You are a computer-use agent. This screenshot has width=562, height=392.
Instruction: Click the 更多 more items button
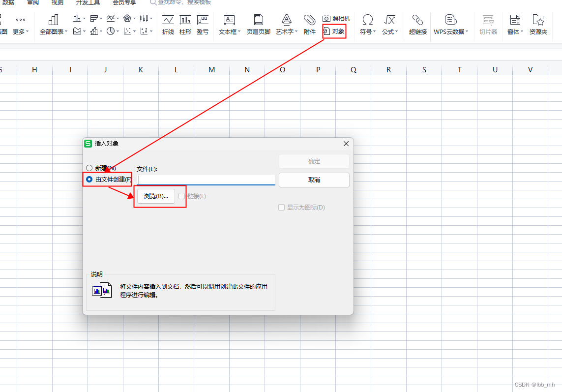(21, 25)
